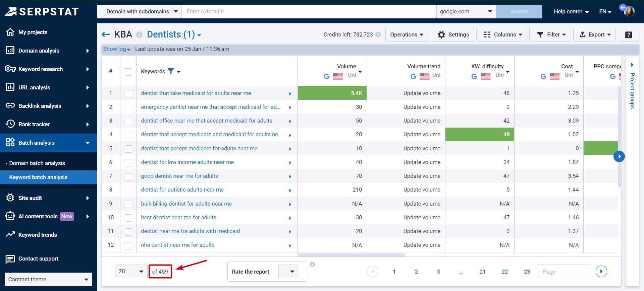Check the box for row 1 keyword
The image size is (644, 291).
(x=128, y=93)
